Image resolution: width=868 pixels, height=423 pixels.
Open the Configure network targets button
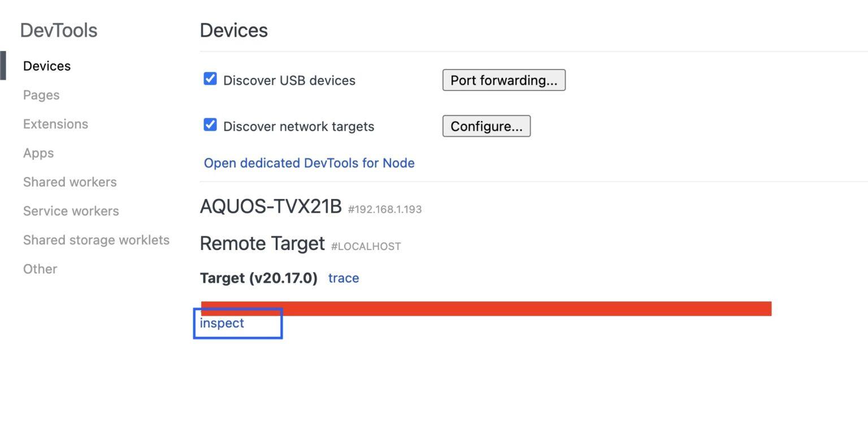486,126
